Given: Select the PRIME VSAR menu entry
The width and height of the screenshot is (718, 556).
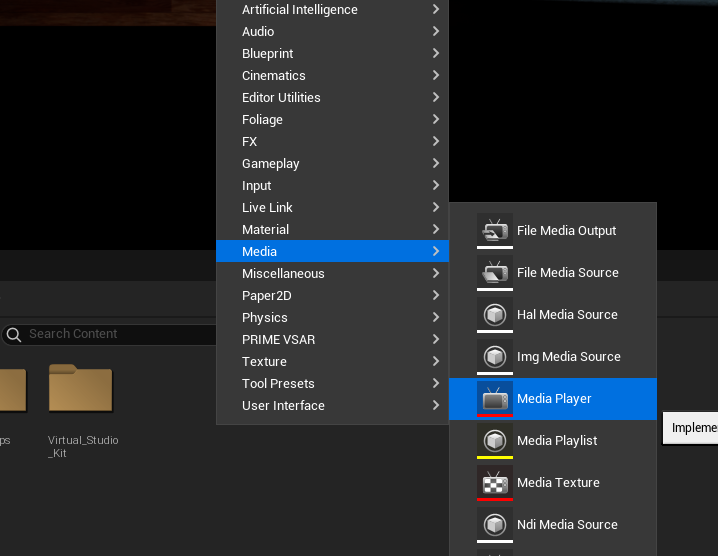Looking at the screenshot, I should pyautogui.click(x=278, y=340).
